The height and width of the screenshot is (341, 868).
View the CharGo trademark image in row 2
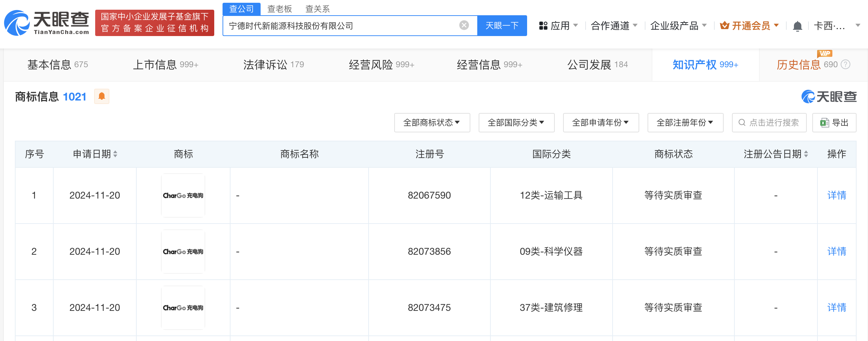pyautogui.click(x=183, y=252)
